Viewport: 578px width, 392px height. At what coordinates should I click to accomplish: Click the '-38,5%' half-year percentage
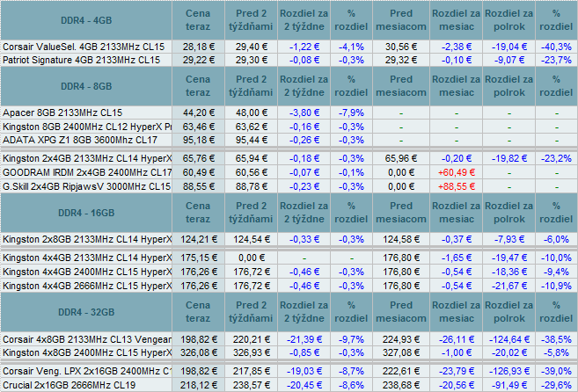tap(556, 339)
